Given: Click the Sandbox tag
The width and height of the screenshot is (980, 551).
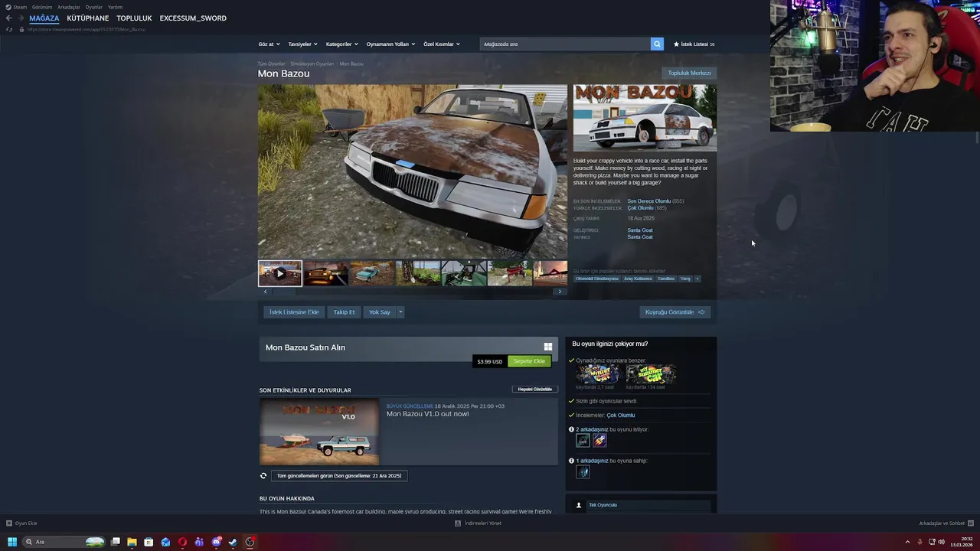Looking at the screenshot, I should 666,279.
